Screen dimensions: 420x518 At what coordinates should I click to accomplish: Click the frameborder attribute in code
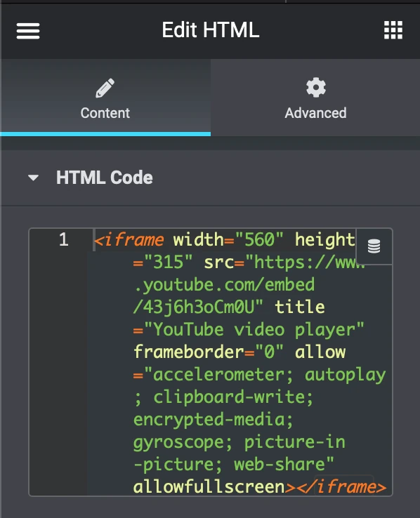(189, 352)
